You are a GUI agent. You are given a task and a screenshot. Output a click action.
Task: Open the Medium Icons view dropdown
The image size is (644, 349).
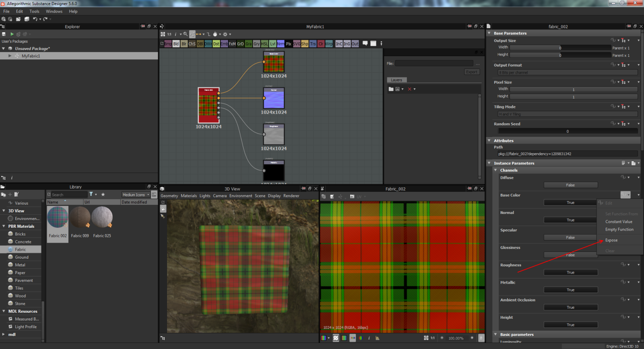click(136, 195)
